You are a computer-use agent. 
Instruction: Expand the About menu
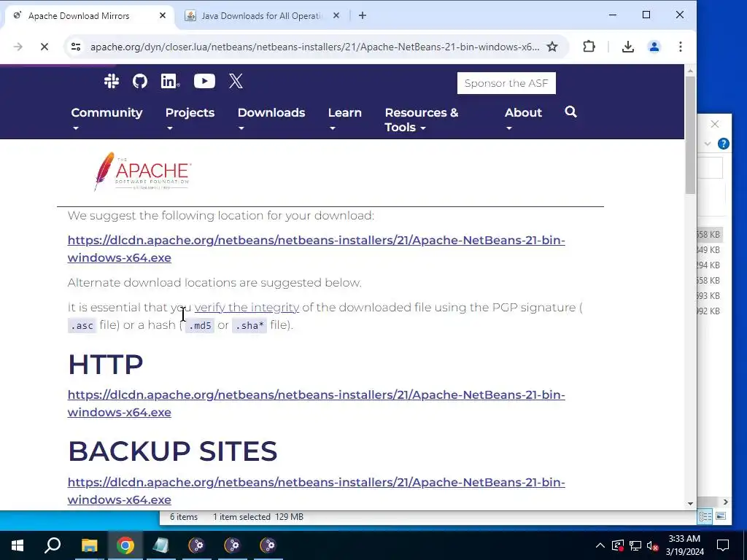[x=523, y=119]
